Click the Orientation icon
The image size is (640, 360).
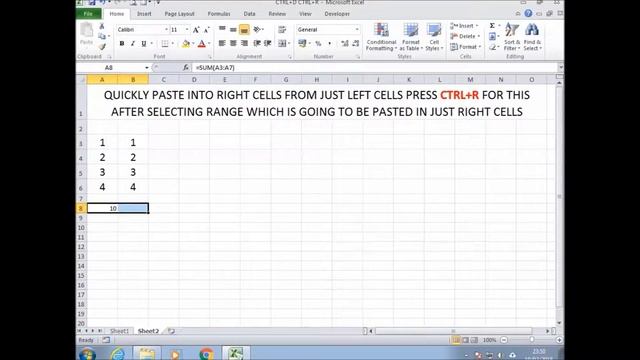[257, 29]
